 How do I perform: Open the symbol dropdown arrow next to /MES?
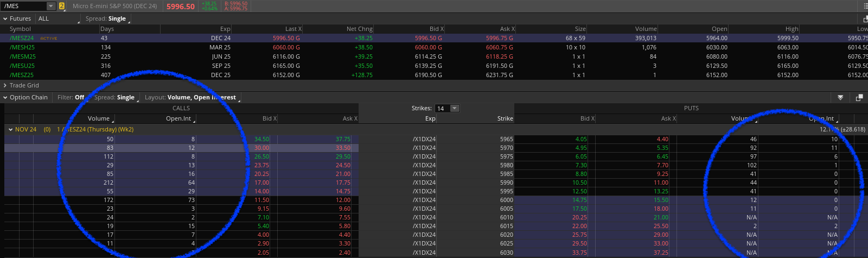[51, 7]
